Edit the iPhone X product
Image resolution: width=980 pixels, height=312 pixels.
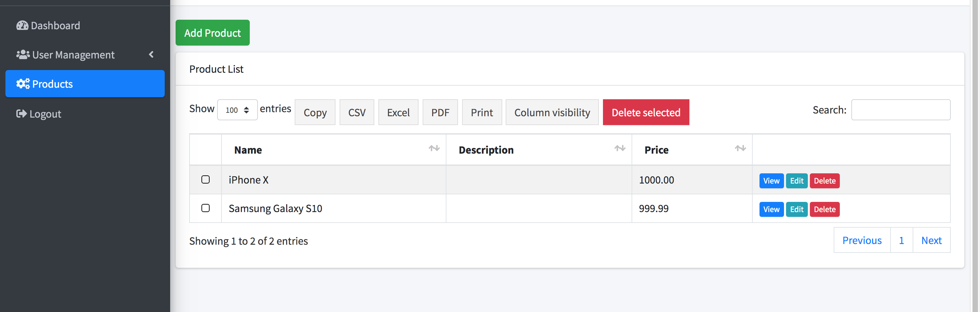(x=796, y=181)
